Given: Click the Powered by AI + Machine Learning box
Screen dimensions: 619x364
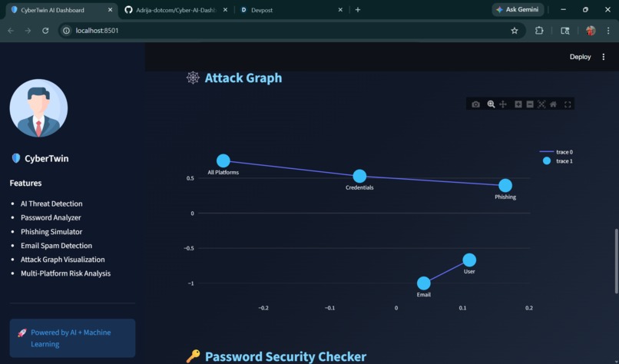Looking at the screenshot, I should click(72, 339).
